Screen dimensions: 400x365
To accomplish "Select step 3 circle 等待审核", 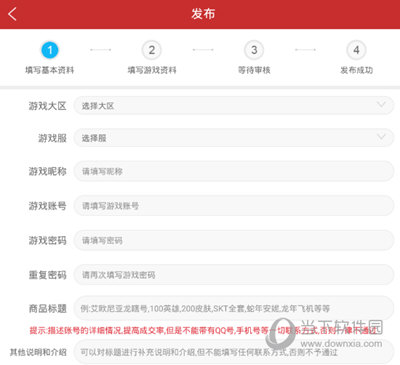I will [x=254, y=50].
